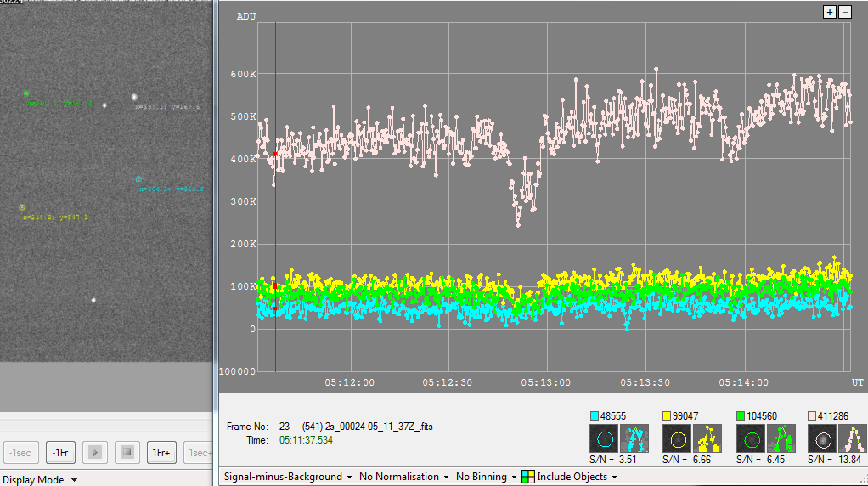Step back one frame with -1Fr
The image size is (868, 486).
pos(60,452)
